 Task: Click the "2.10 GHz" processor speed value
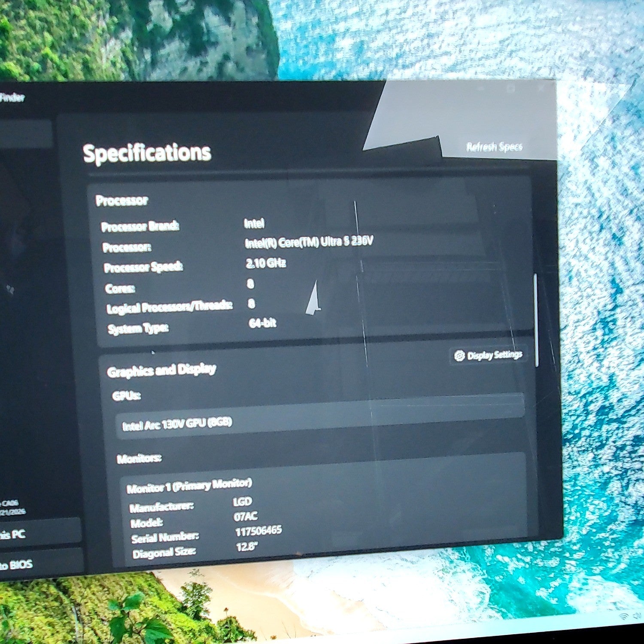(x=266, y=263)
